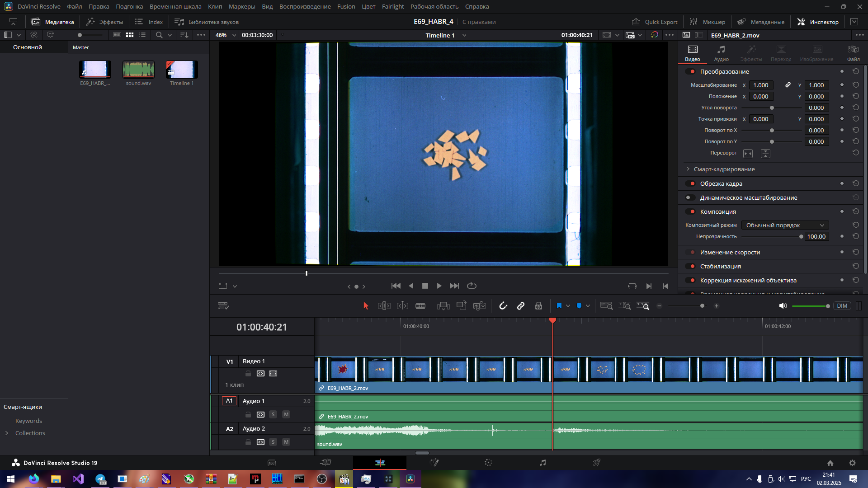Toggle linked selection chain icon

[521, 306]
